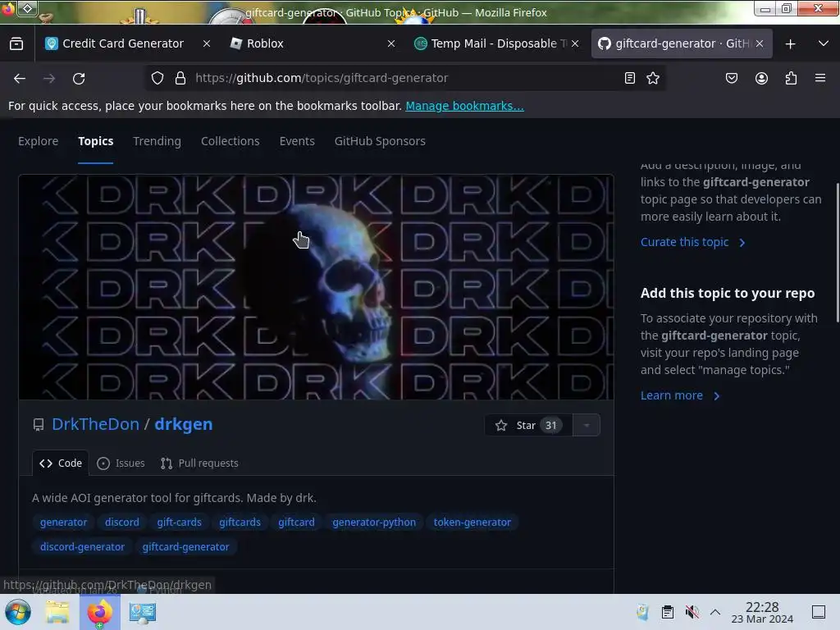This screenshot has height=630, width=840.
Task: Close the Temp Mail tab
Action: tap(575, 44)
